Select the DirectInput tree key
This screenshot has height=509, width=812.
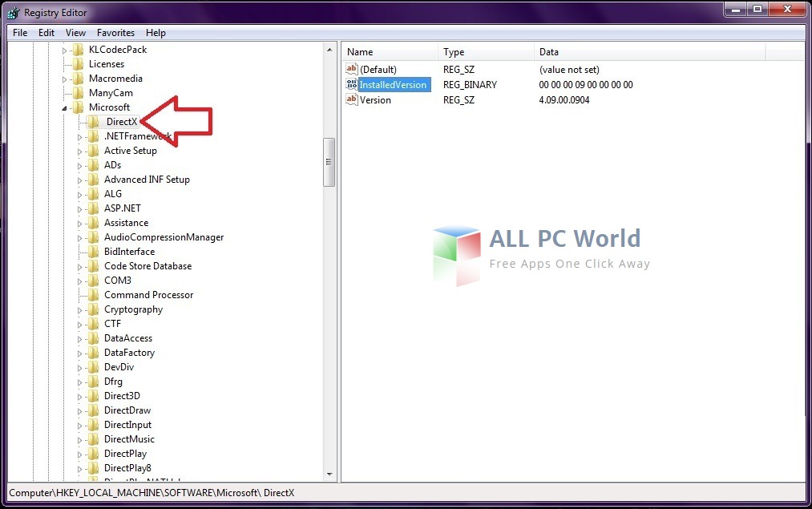(128, 425)
